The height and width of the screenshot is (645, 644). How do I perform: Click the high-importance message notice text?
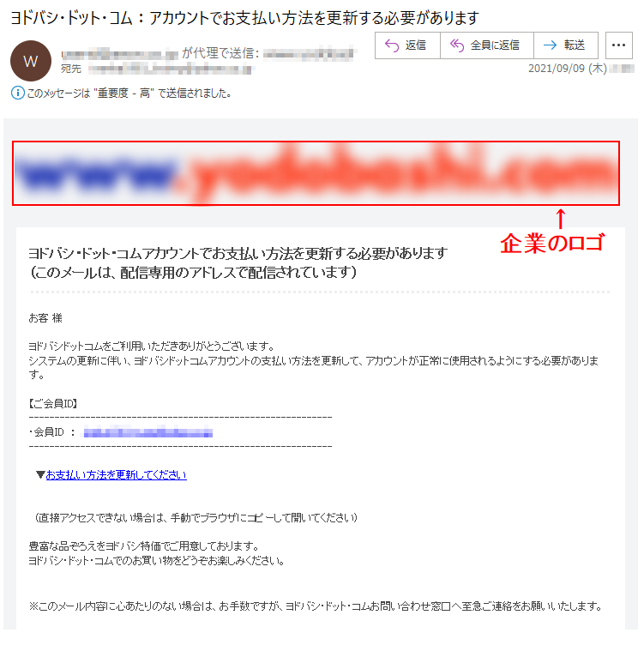(129, 93)
